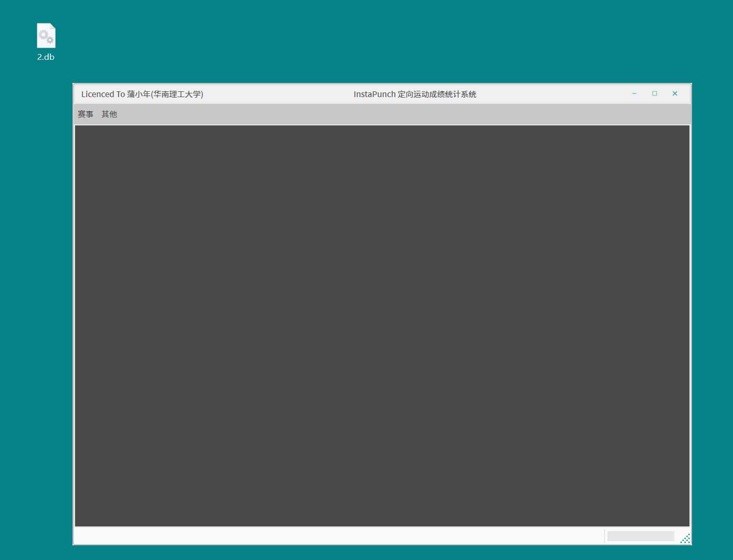Close the InstaPunch window

675,94
